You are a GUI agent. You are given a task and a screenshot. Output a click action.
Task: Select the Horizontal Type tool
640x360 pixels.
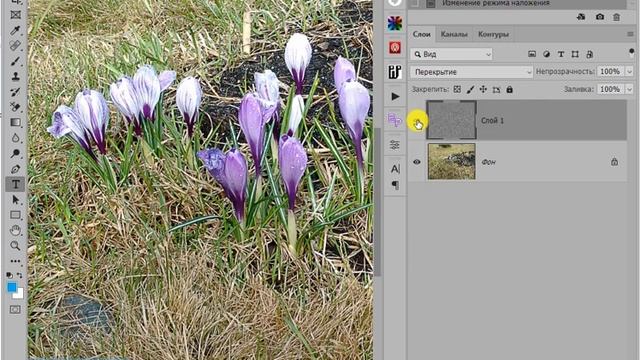(x=16, y=184)
